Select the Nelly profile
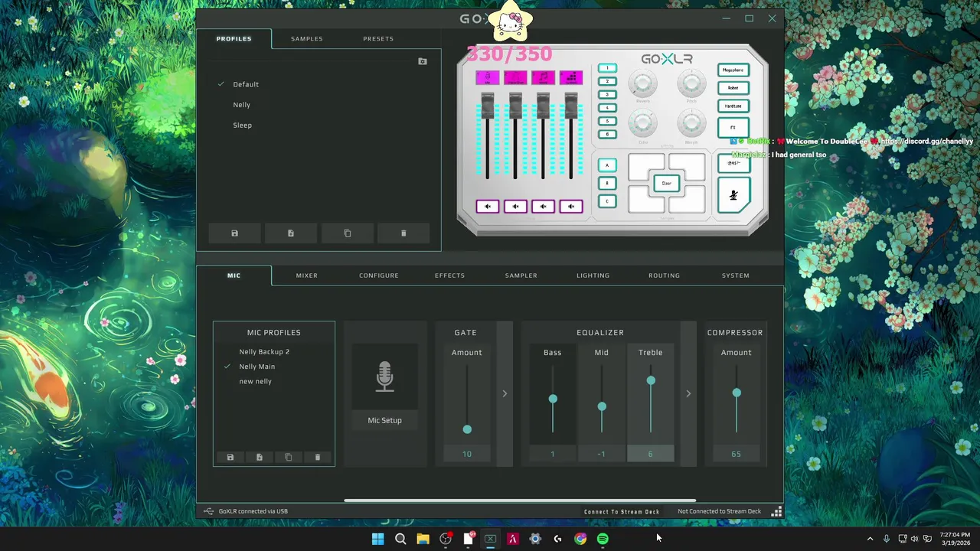980x551 pixels. tap(242, 105)
